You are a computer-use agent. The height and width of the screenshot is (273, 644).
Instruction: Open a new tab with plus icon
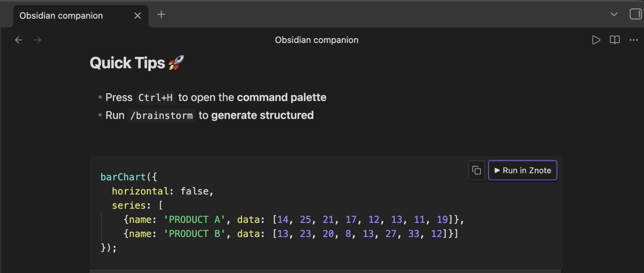(161, 14)
